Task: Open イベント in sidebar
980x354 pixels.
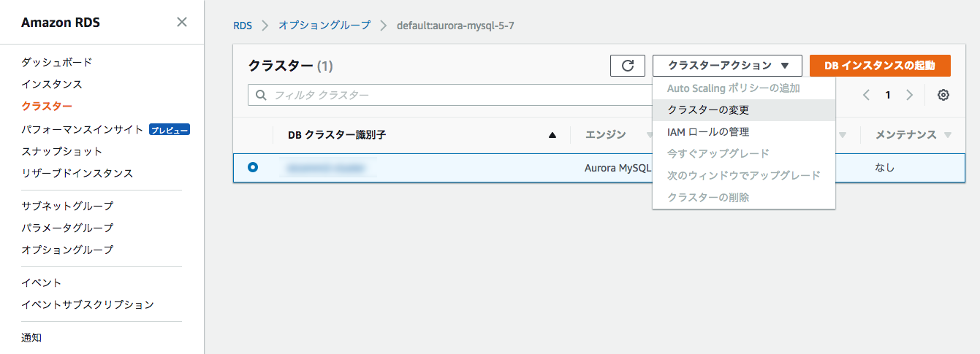Action: click(42, 283)
